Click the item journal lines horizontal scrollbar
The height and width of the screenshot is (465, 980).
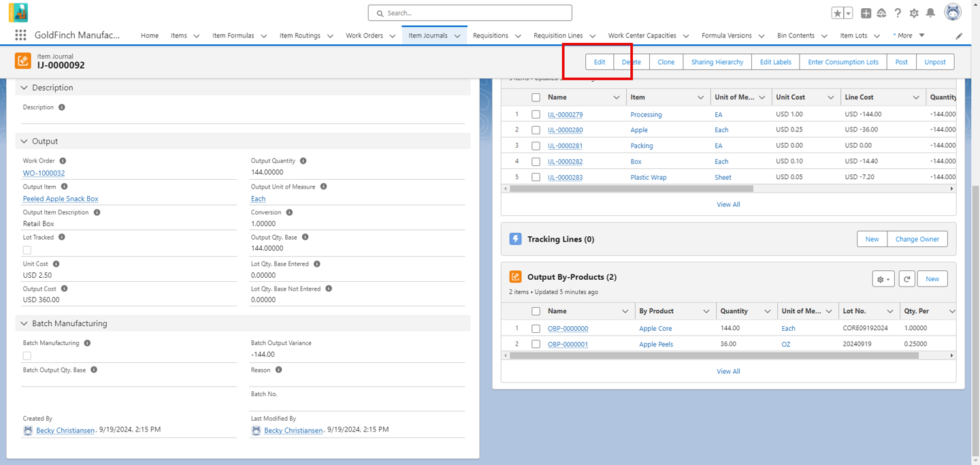(x=632, y=189)
